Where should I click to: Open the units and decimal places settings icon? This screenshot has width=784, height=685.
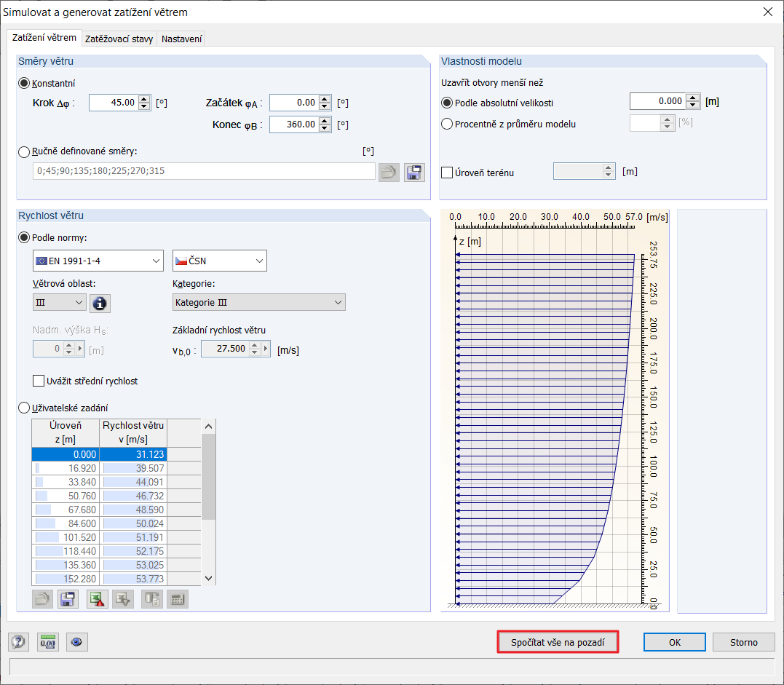pos(47,642)
